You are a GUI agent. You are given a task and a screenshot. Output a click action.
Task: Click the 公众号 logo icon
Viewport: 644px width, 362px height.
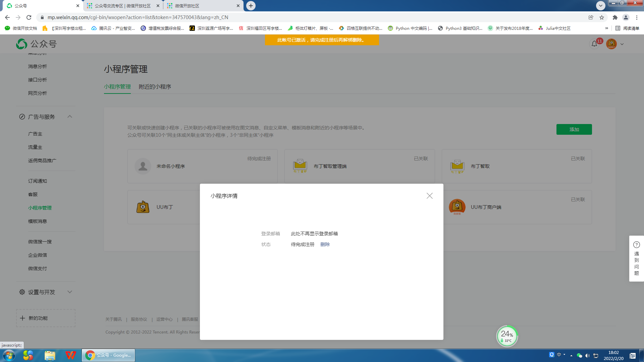point(22,44)
